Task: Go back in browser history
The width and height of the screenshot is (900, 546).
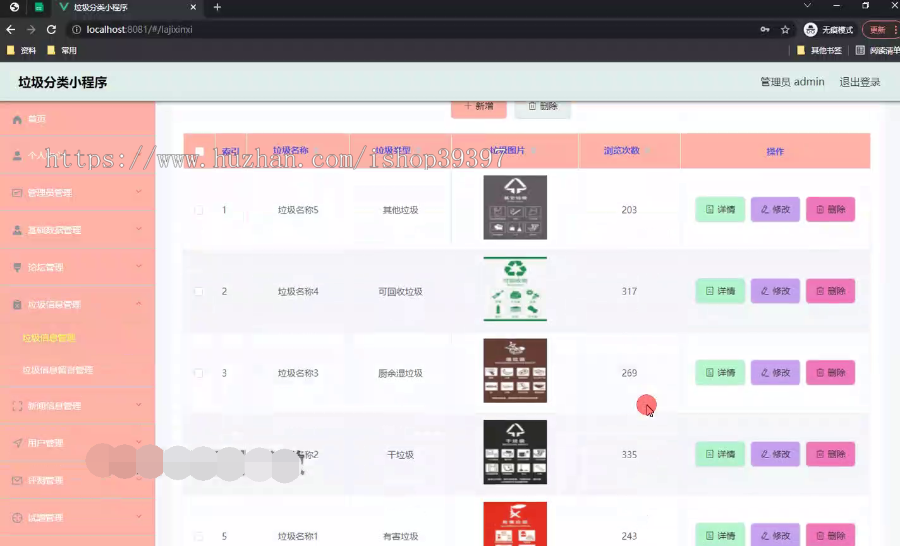Action: (x=11, y=29)
